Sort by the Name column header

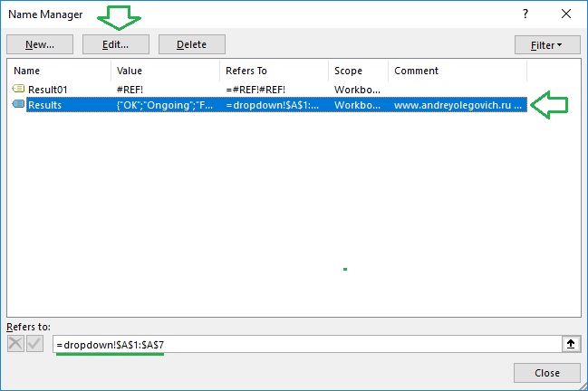coord(61,71)
